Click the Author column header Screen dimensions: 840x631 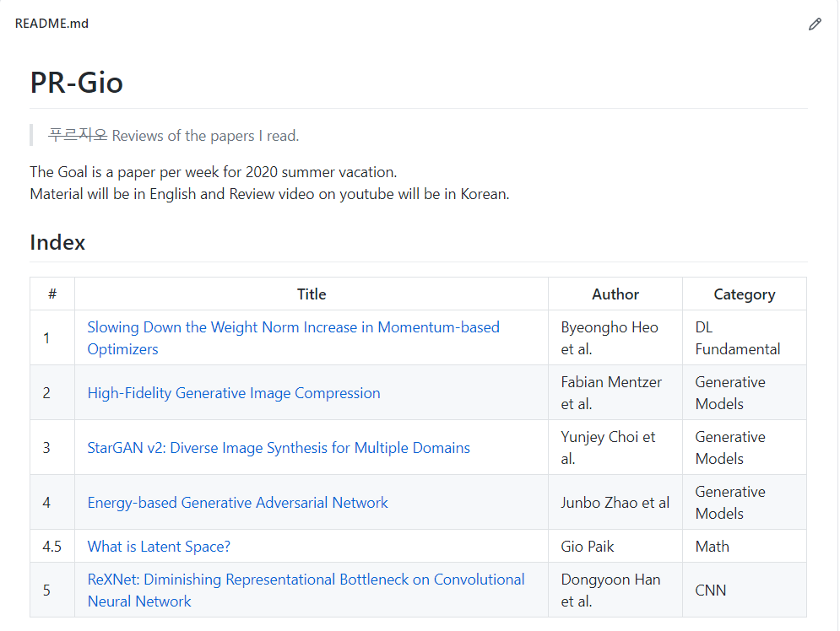tap(615, 294)
